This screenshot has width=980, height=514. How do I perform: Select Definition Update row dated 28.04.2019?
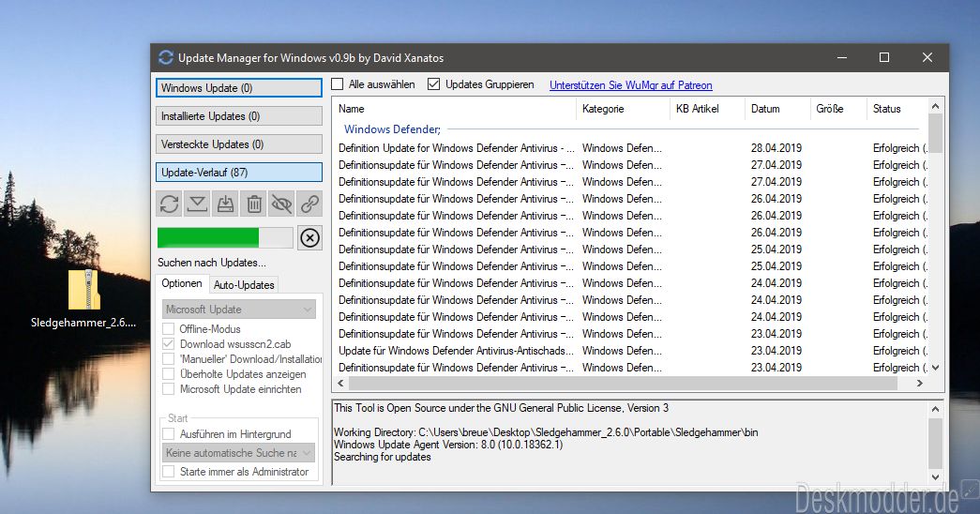click(x=631, y=148)
